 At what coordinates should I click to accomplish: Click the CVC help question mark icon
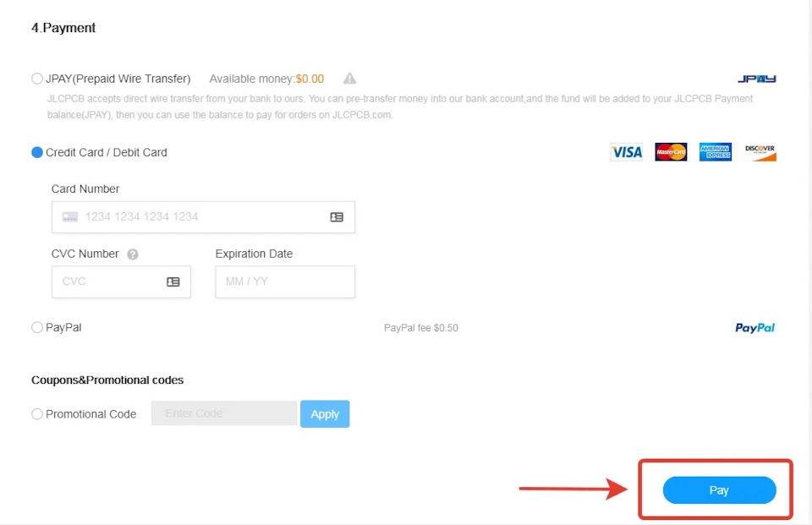133,254
